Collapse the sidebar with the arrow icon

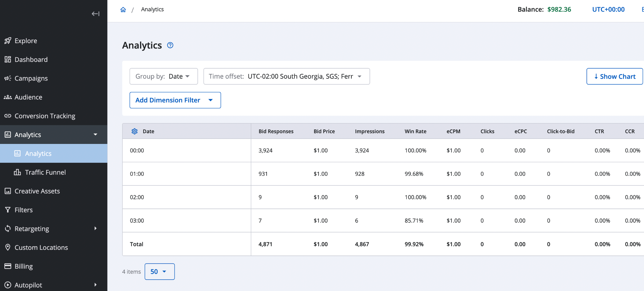click(96, 14)
